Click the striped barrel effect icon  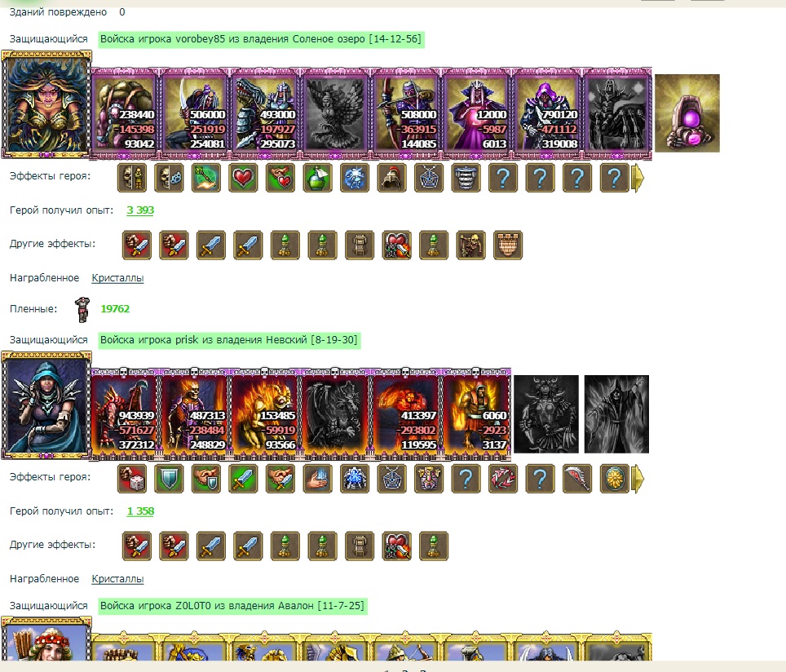point(466,178)
